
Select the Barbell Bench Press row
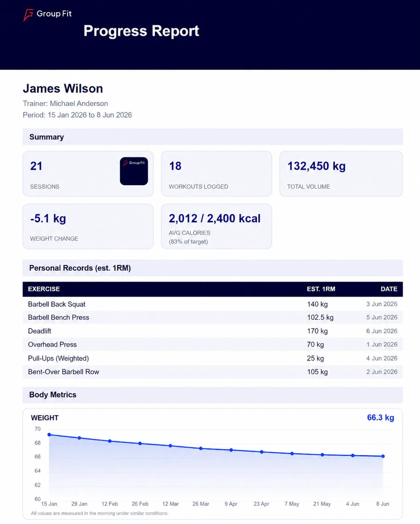tap(212, 318)
